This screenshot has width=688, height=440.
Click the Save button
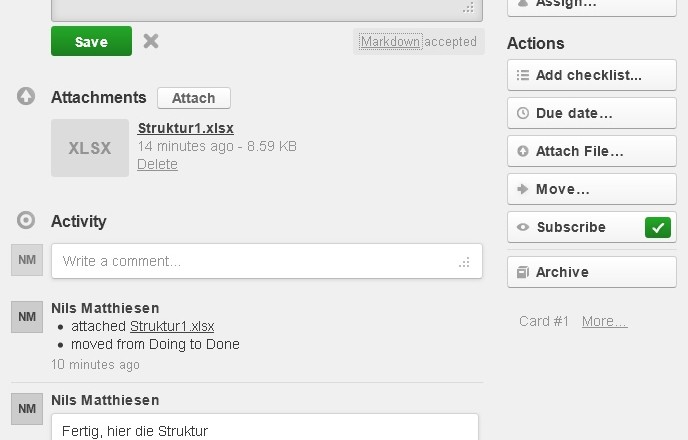[91, 41]
